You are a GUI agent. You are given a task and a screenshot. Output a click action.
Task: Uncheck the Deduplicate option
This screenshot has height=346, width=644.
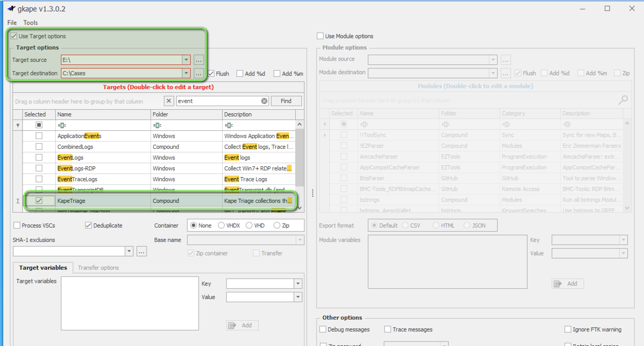(88, 226)
